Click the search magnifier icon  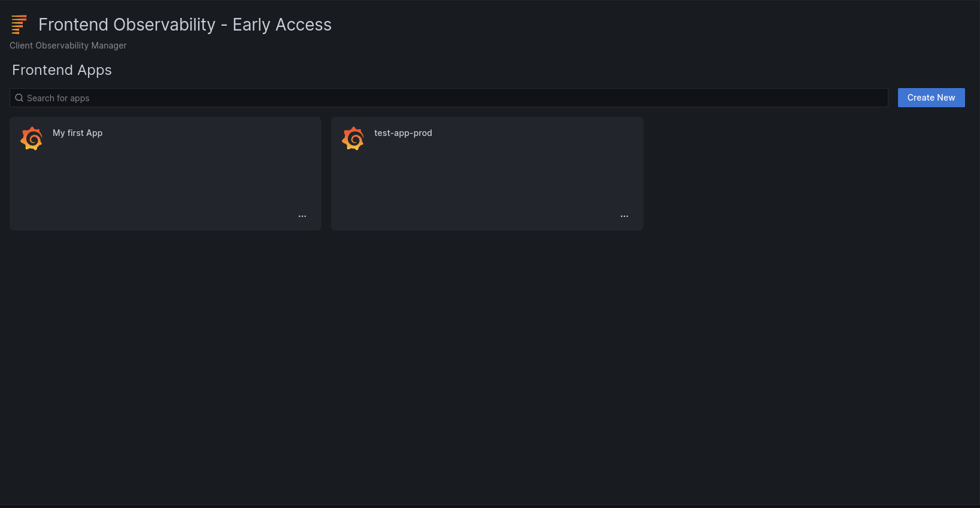click(19, 98)
